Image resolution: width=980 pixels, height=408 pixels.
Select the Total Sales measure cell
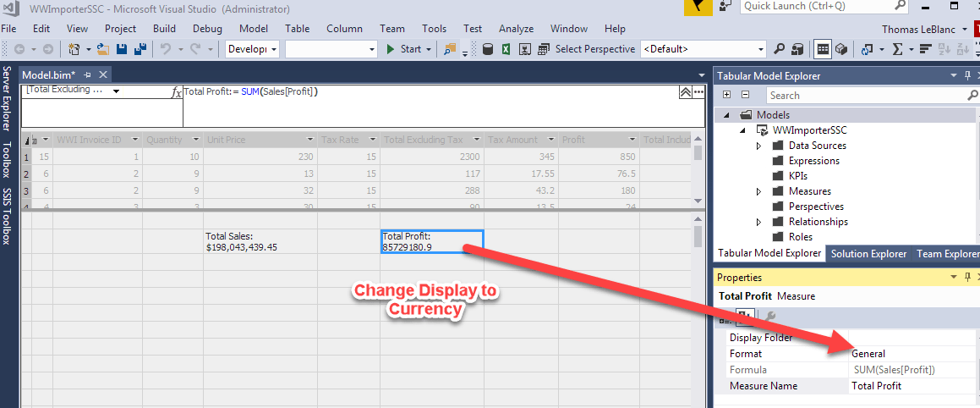point(260,241)
